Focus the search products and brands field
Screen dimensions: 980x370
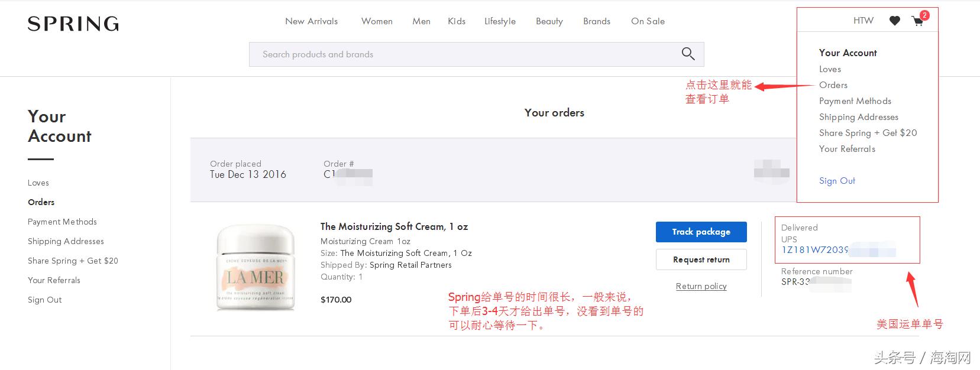(x=461, y=54)
